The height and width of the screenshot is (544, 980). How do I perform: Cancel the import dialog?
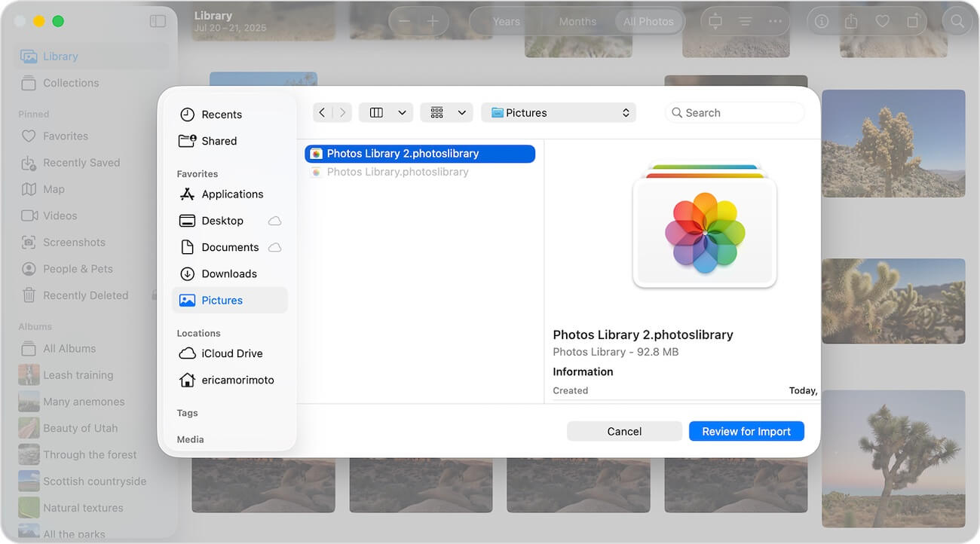pyautogui.click(x=624, y=431)
